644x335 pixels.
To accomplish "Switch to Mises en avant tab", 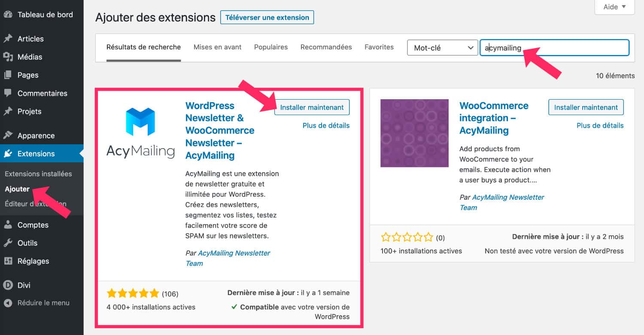I will pos(217,47).
